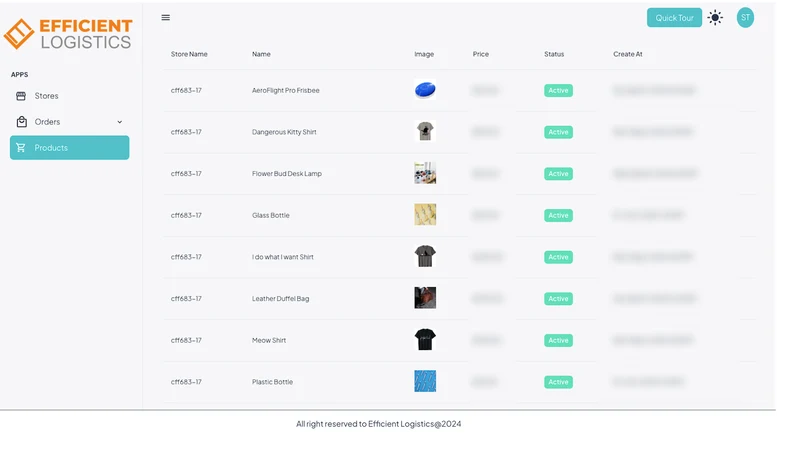Open the Leather Duffel Bag thumbnail
Viewport: 800px width, 450px height.
tap(425, 298)
